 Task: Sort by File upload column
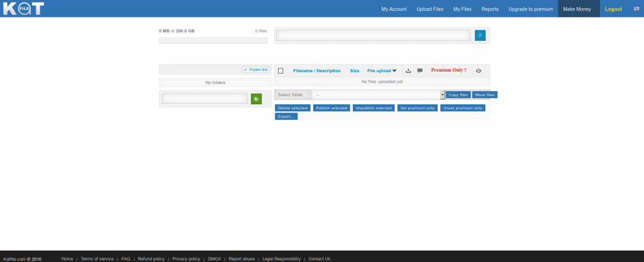coord(382,71)
